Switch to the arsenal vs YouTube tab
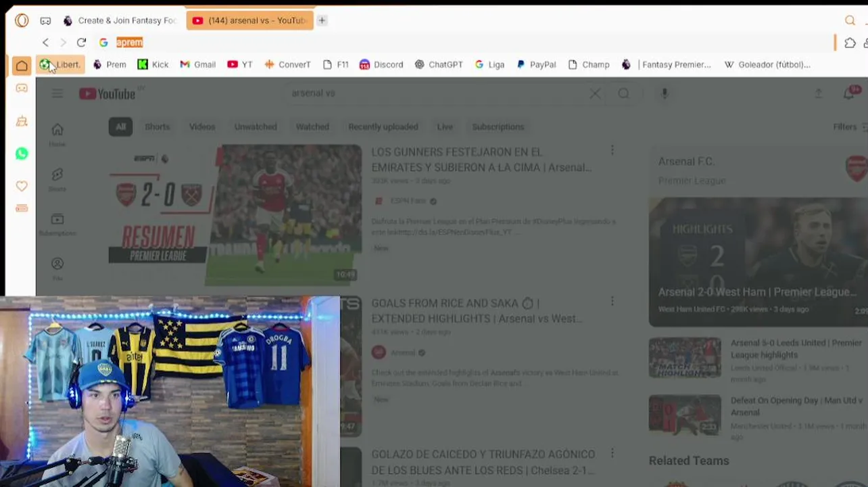This screenshot has width=868, height=487. (249, 20)
